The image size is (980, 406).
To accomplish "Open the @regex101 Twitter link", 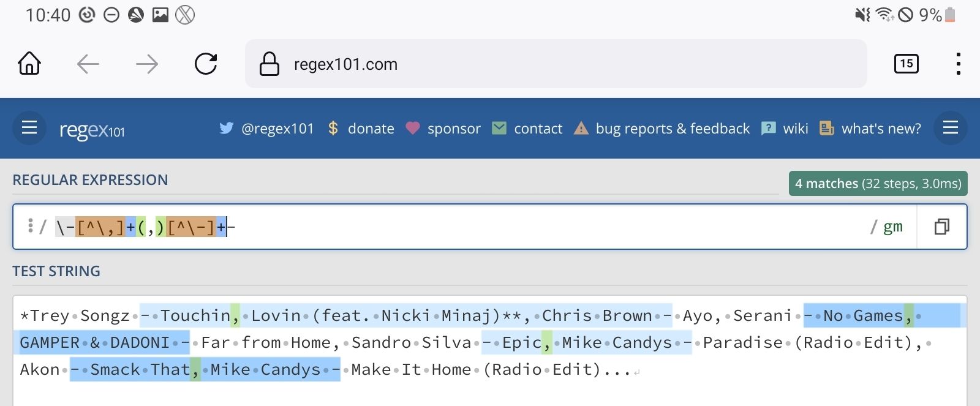I will (277, 129).
